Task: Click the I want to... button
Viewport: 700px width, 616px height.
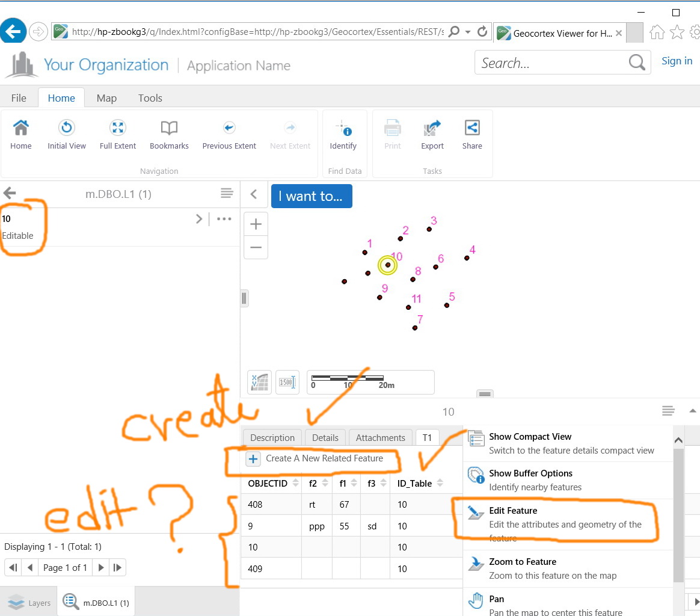Action: pyautogui.click(x=312, y=196)
